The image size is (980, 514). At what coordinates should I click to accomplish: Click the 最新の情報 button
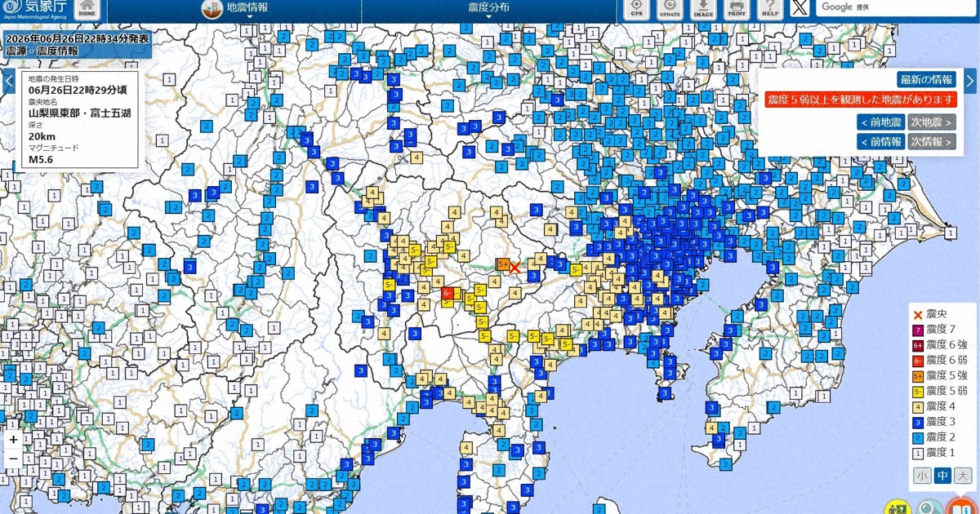click(926, 79)
